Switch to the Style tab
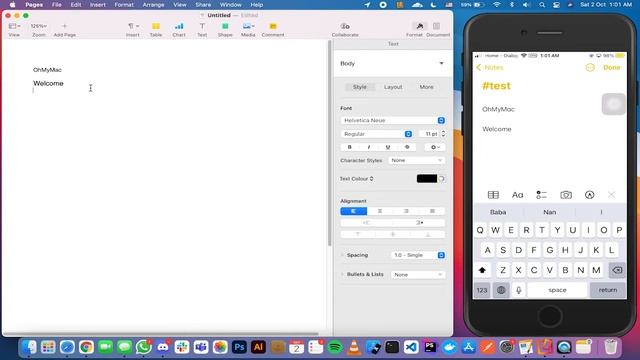 pyautogui.click(x=360, y=87)
